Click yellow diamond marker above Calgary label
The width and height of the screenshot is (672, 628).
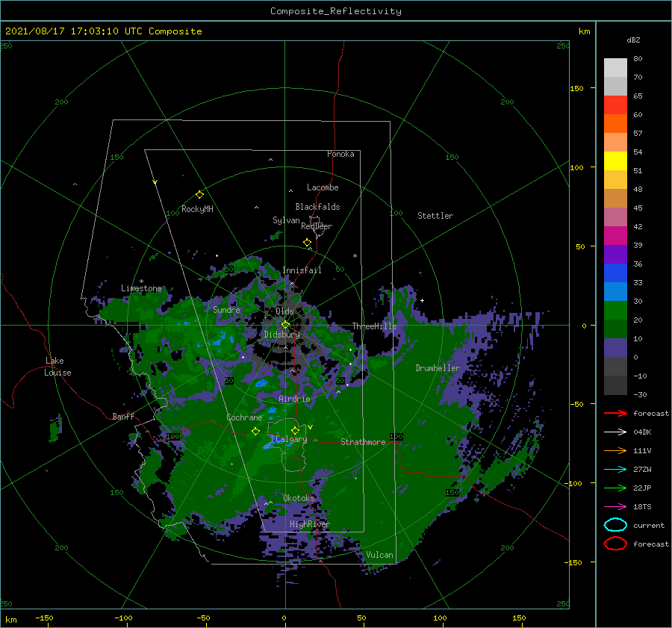[295, 430]
